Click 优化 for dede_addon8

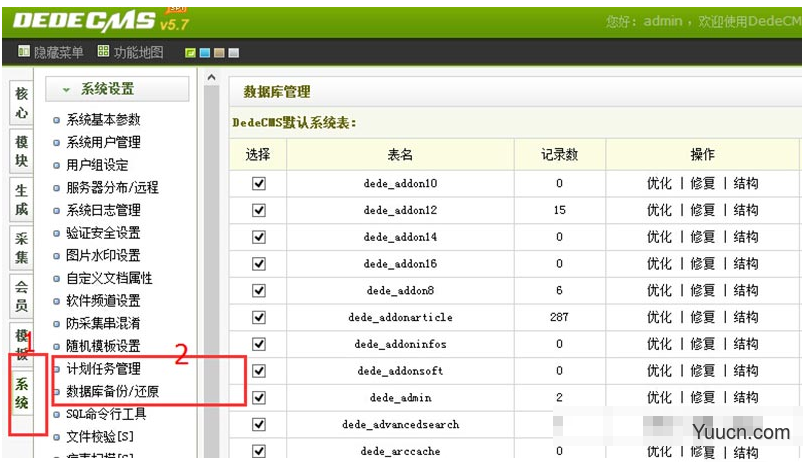[659, 290]
